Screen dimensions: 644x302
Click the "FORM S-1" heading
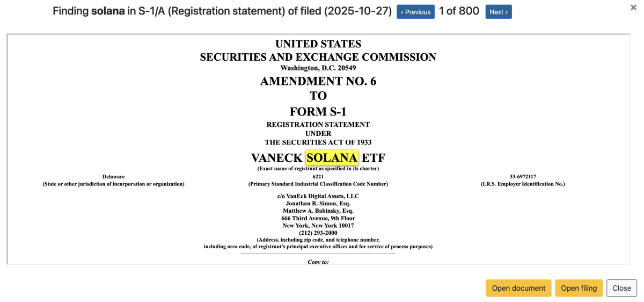318,111
